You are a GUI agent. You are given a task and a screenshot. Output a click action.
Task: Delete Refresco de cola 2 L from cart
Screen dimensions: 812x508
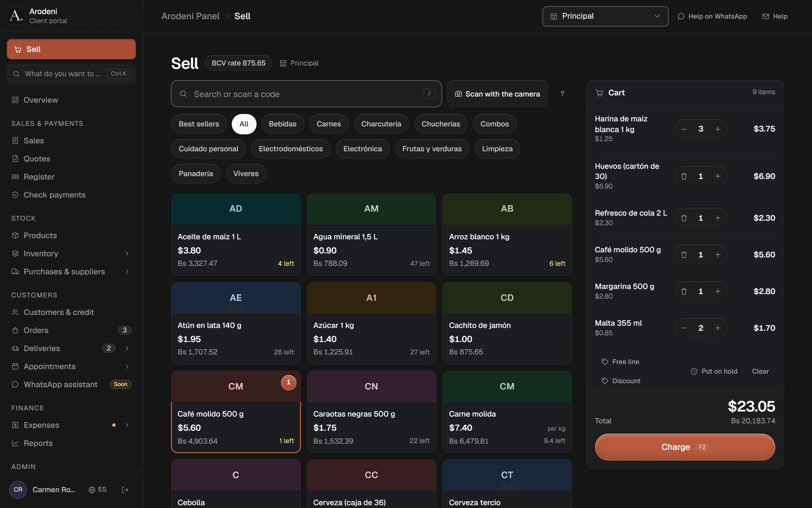684,218
